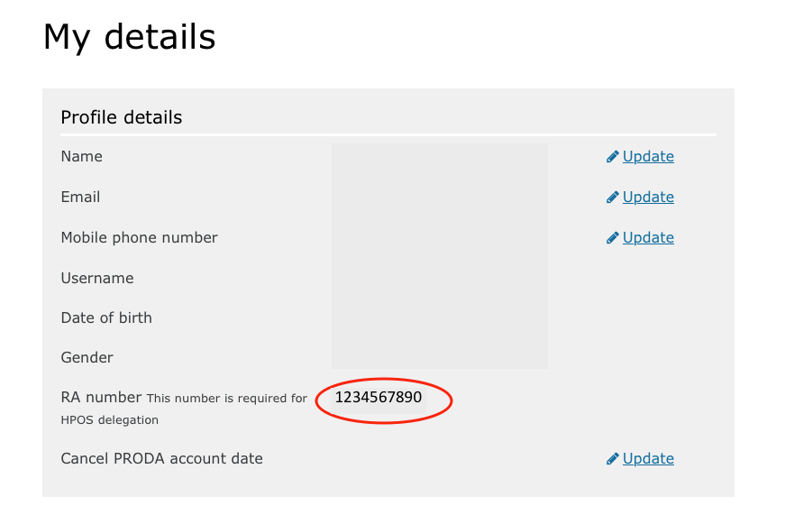Click the Cancel PRODA account date label

[161, 458]
